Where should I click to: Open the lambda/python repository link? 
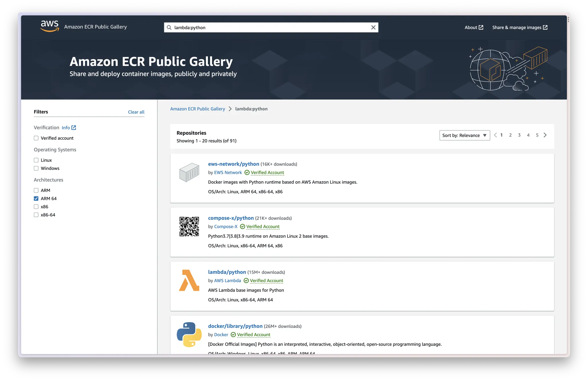227,272
